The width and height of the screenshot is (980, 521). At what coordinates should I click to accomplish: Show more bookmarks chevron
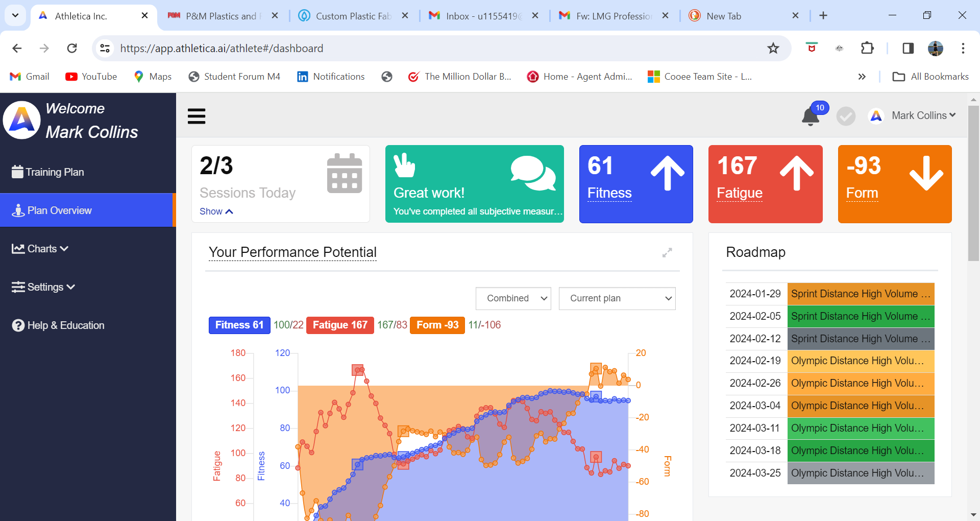coord(862,77)
